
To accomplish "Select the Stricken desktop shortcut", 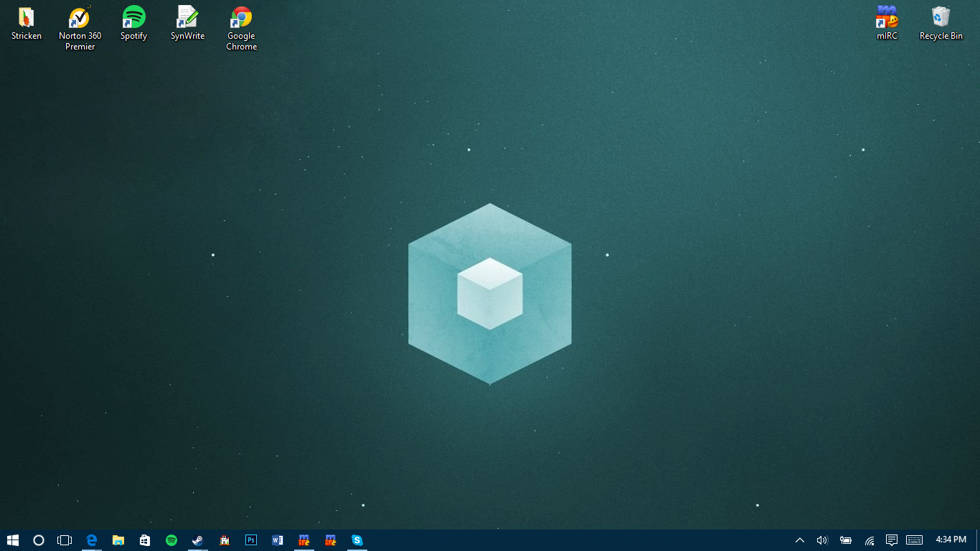I will (x=27, y=23).
